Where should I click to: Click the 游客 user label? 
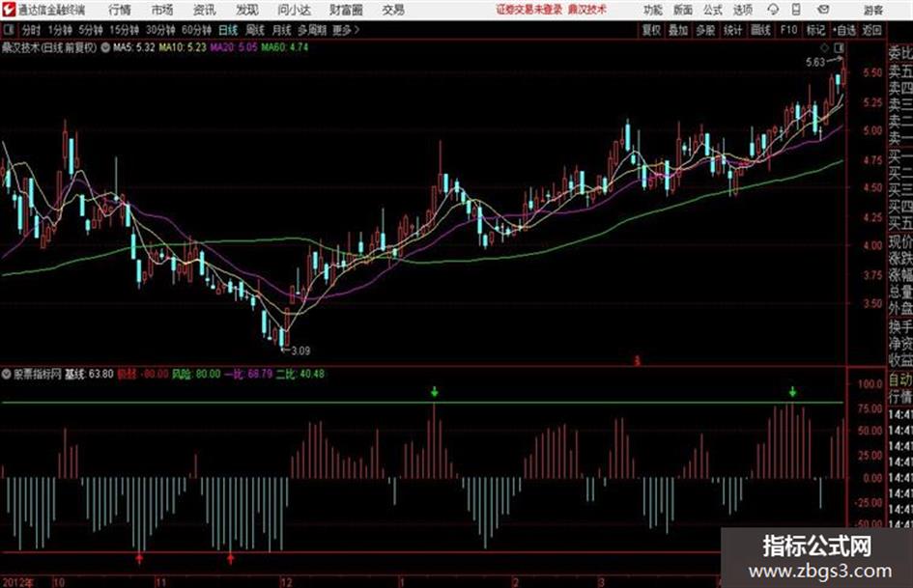click(873, 10)
